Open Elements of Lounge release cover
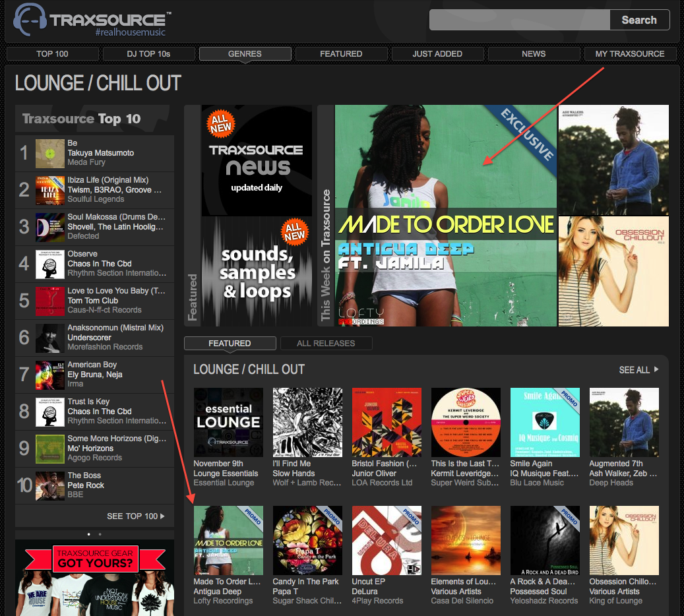The image size is (684, 616). [x=466, y=541]
